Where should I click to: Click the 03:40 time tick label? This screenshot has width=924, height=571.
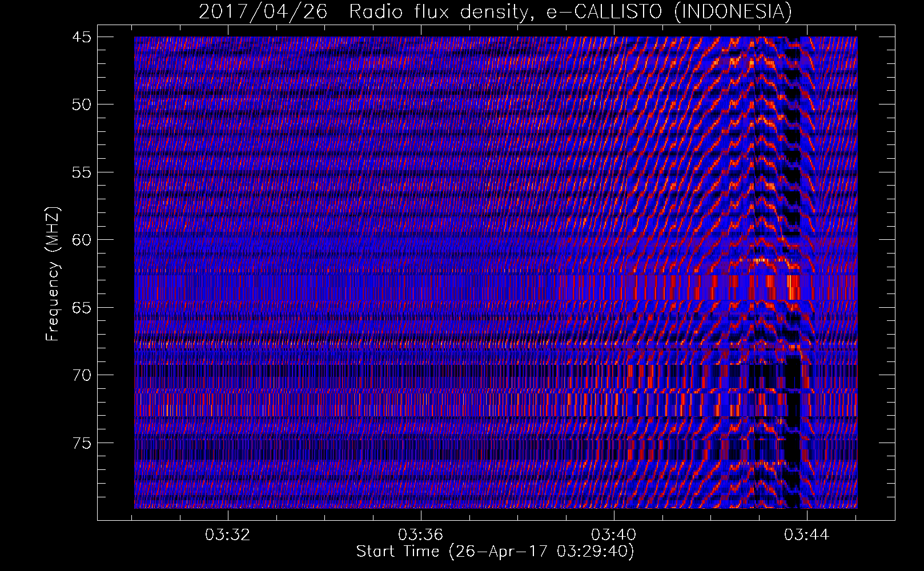click(x=614, y=535)
